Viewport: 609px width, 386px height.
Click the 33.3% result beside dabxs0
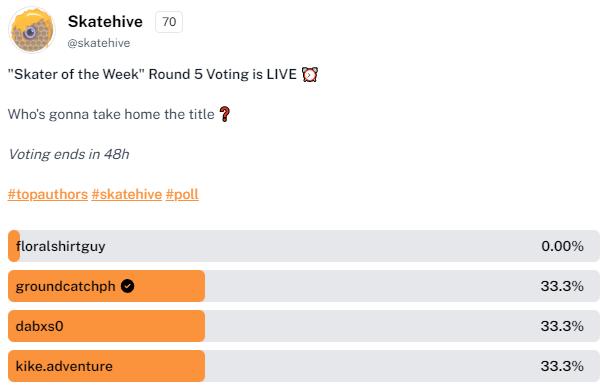pyautogui.click(x=562, y=326)
